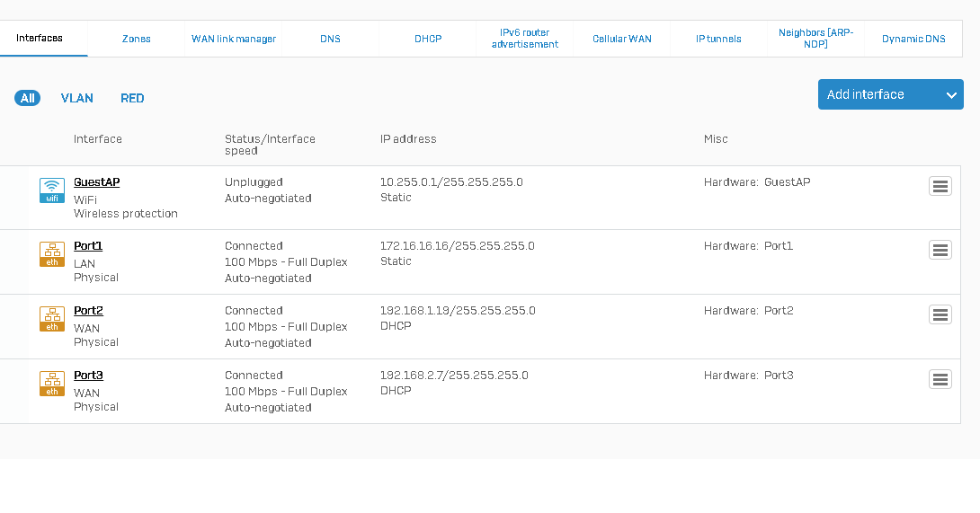Open Neighbors (ARP-NDP) tab

pos(815,39)
